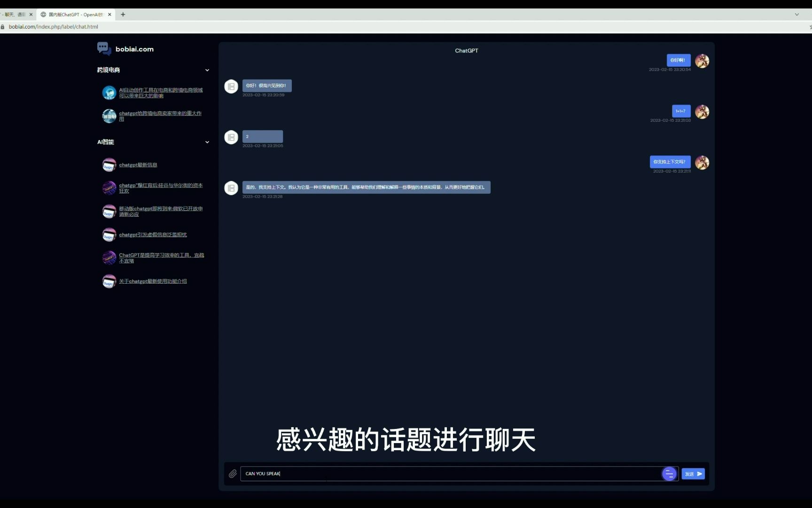Click thumbnail beside ChatGPT是提高学习效率 article
This screenshot has width=812, height=508.
coord(109,258)
